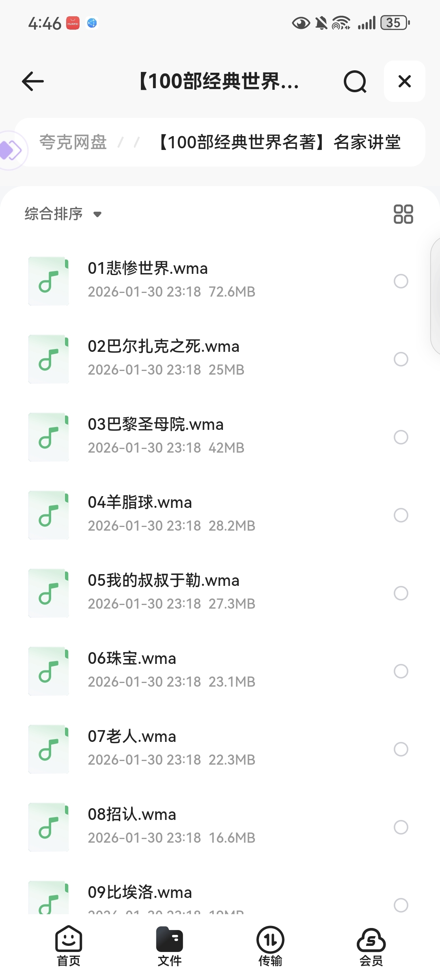The width and height of the screenshot is (440, 980).
Task: Switch to the 文件 files tab
Action: pyautogui.click(x=170, y=945)
